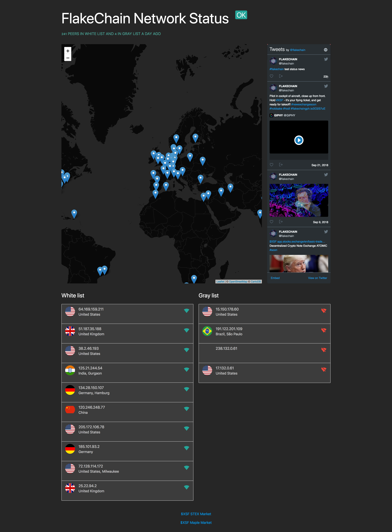Share the 'test status news' tweet

[281, 76]
